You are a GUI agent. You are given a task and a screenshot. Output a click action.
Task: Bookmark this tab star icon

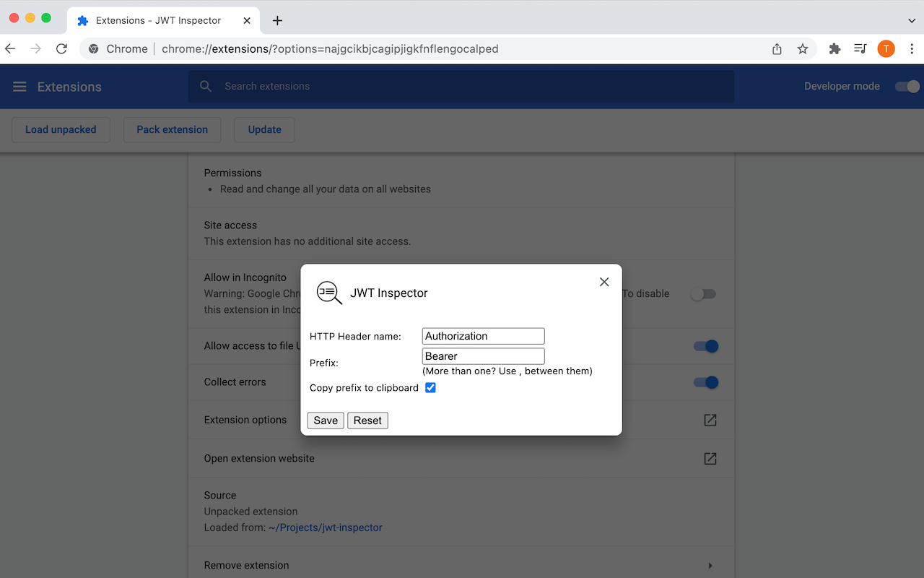click(x=803, y=49)
